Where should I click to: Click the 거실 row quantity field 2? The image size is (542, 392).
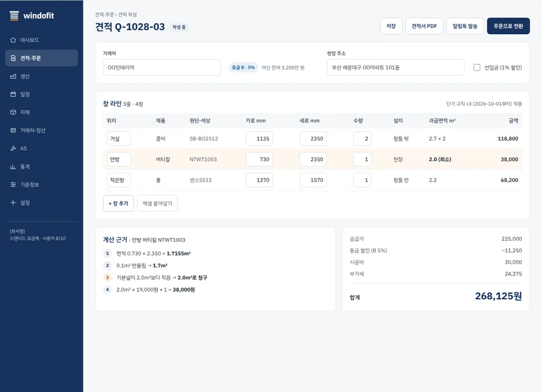pos(362,139)
